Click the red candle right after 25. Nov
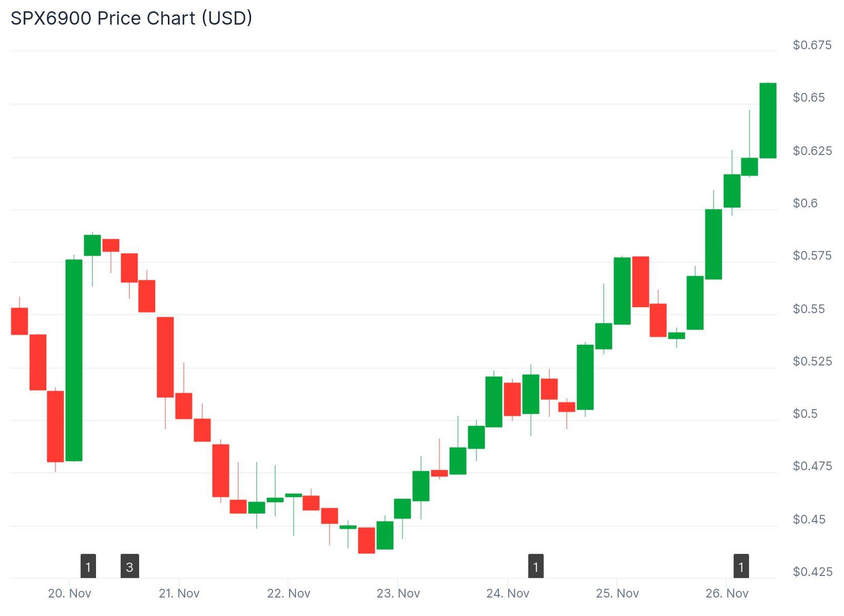This screenshot has height=616, width=844. [x=641, y=282]
